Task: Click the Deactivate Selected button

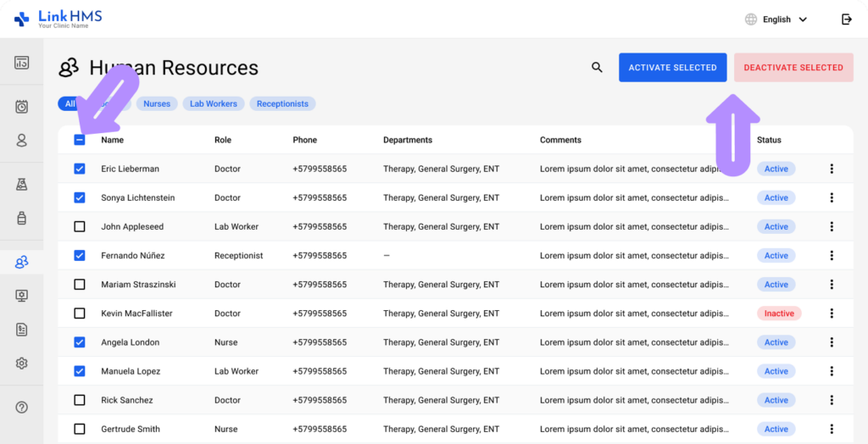Action: 793,68
